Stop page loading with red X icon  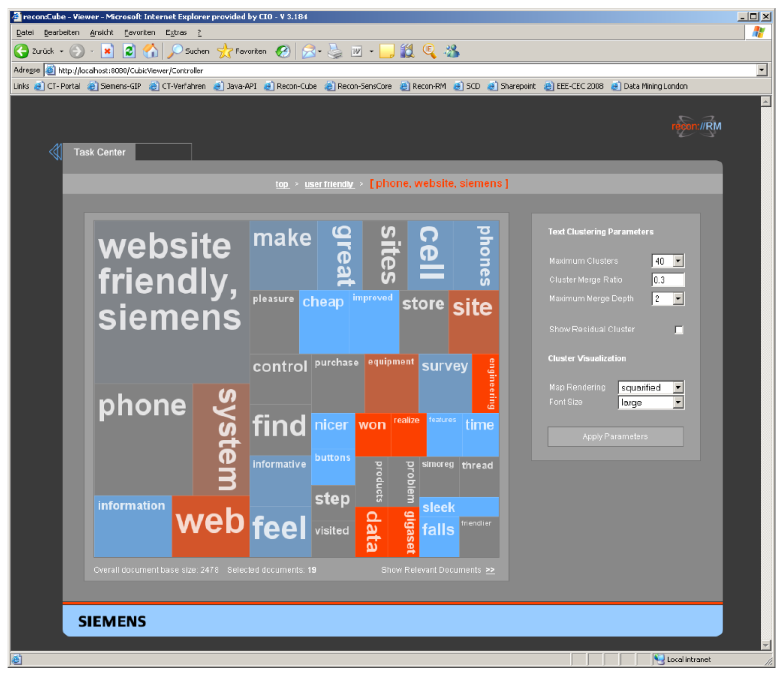tap(108, 51)
